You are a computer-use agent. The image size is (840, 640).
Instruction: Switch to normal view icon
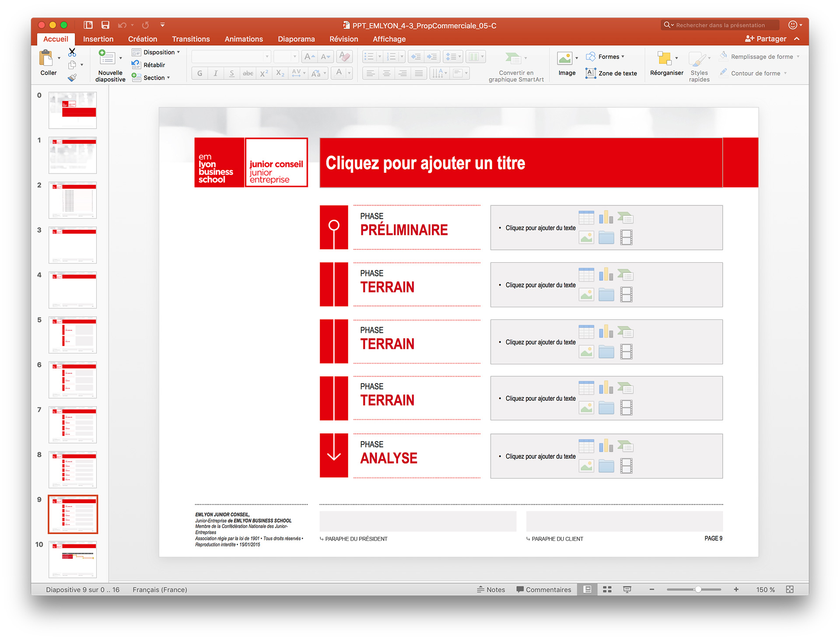click(x=588, y=589)
